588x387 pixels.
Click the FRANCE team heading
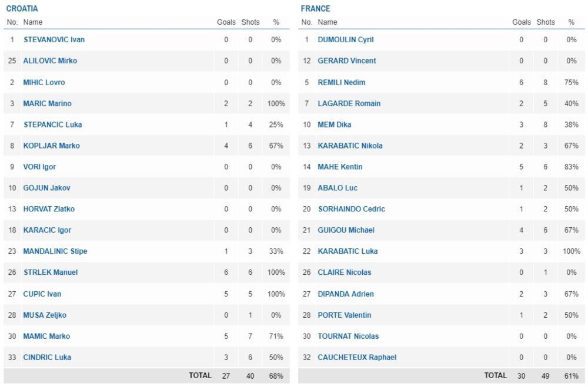(x=316, y=9)
